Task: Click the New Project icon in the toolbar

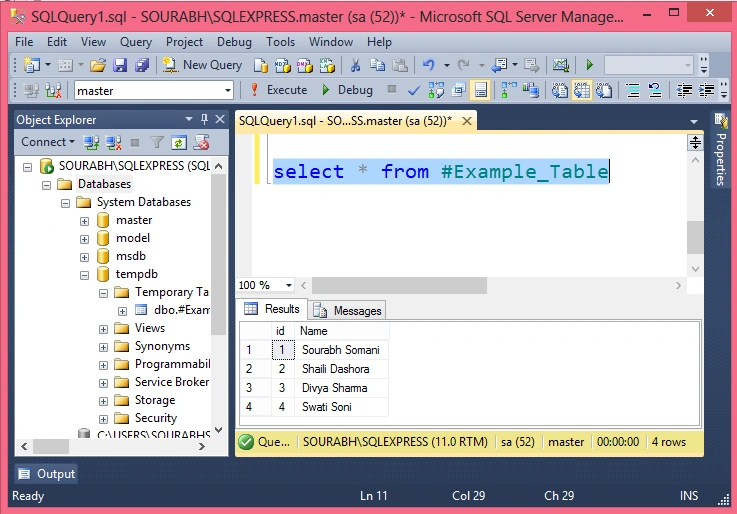Action: coord(32,65)
